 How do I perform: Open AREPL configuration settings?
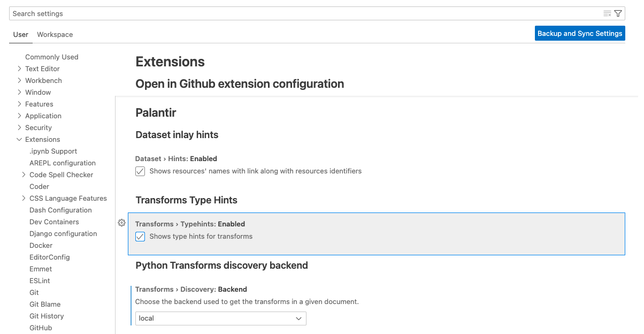click(x=63, y=163)
